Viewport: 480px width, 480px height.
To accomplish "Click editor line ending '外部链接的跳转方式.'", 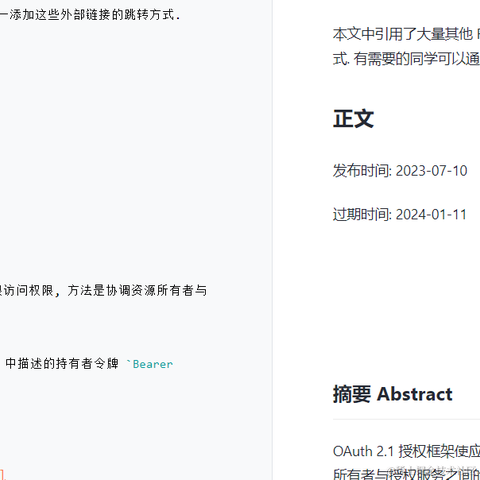I will (x=90, y=15).
